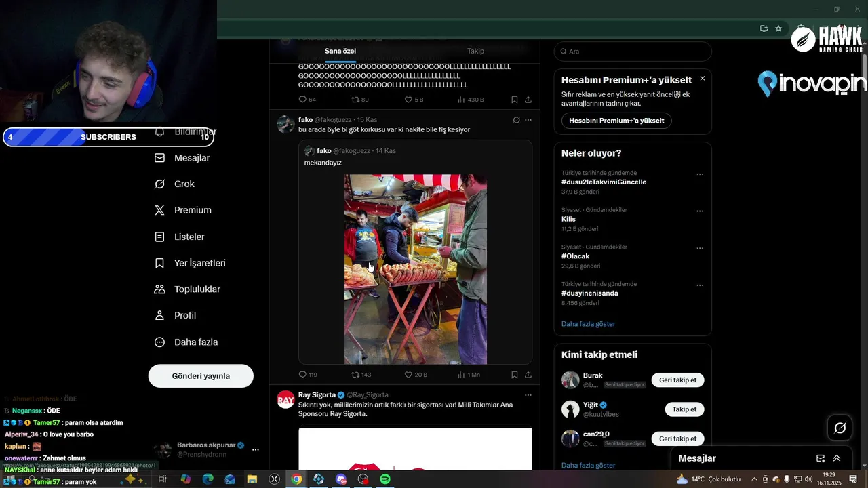
Task: Open Yer İşaretleri bookmarks
Action: pos(191,263)
